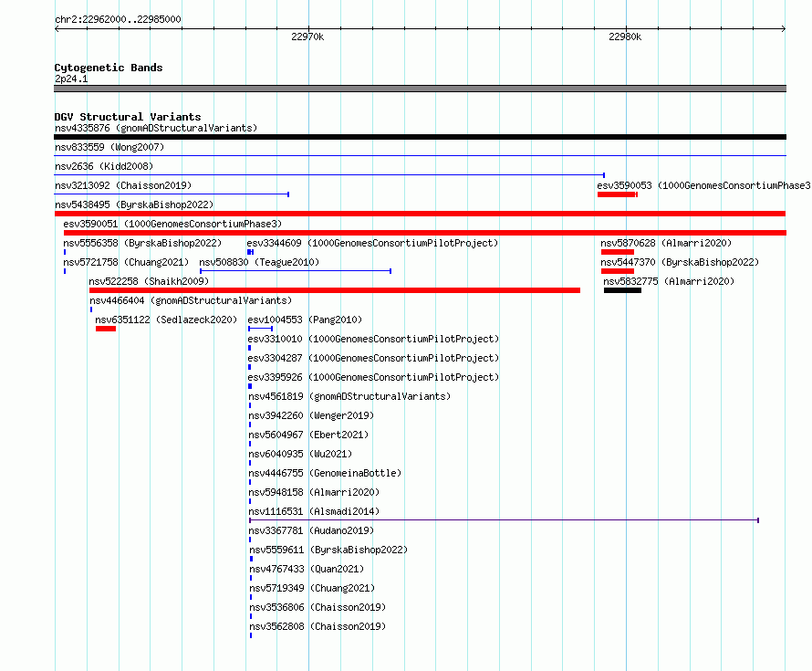The image size is (812, 671).
Task: Click nsv3562808 (Chaisson2019) label
Action: [x=318, y=626]
